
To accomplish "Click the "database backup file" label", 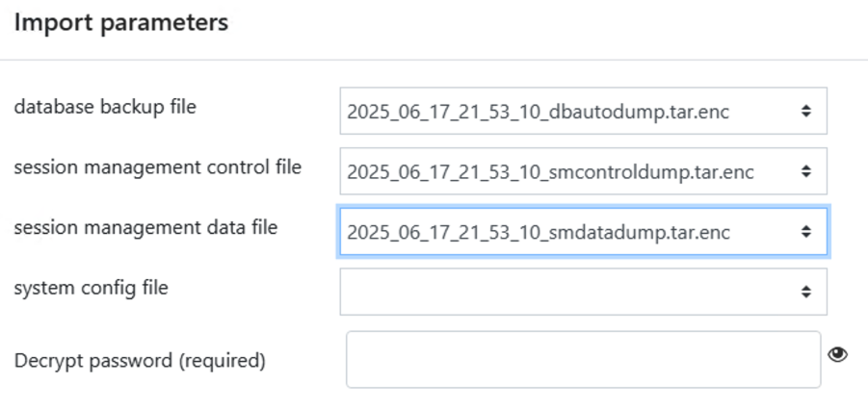I will pos(105,107).
